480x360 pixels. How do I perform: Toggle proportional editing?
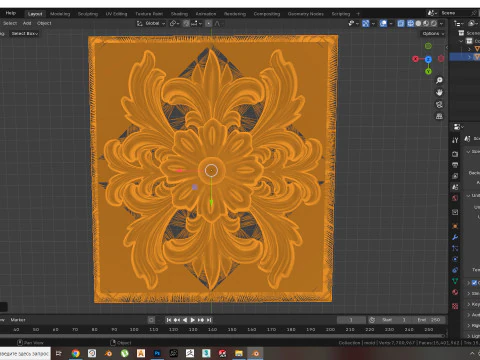point(209,23)
